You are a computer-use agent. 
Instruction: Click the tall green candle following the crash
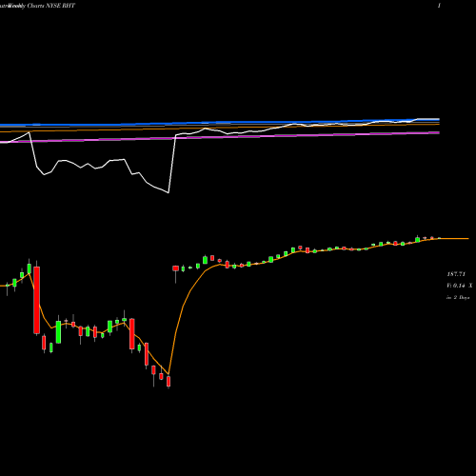[58, 331]
